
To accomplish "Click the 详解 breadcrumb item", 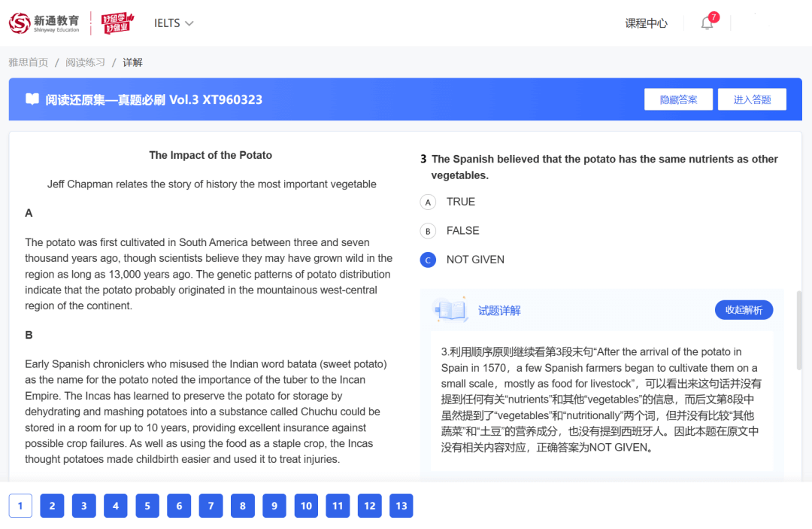I will (x=132, y=62).
